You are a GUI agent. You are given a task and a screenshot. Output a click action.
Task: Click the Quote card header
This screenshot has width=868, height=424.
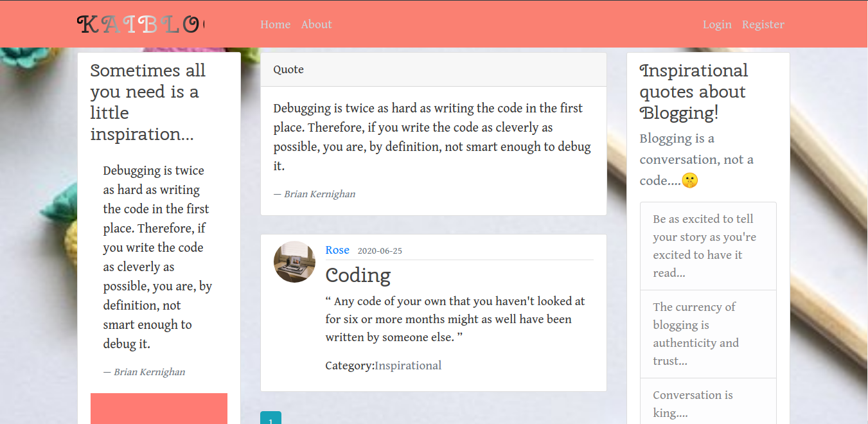click(433, 69)
